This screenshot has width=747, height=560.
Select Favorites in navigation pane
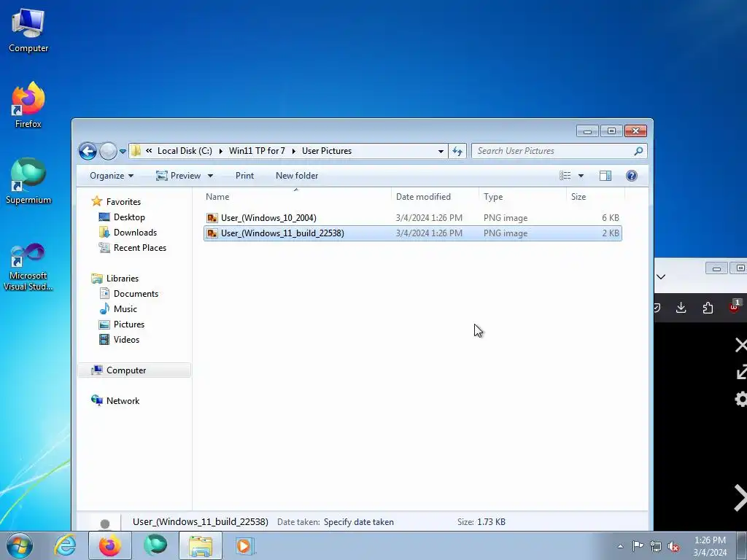123,202
